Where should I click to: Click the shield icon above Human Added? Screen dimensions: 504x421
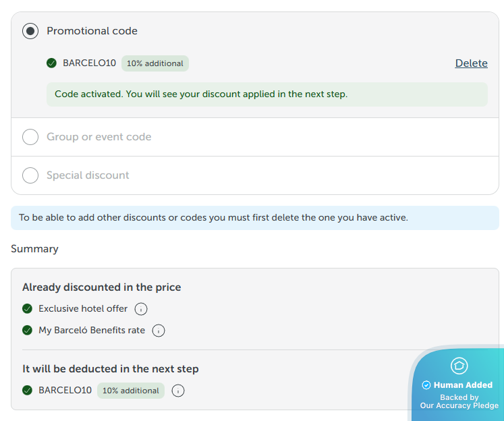pyautogui.click(x=459, y=366)
